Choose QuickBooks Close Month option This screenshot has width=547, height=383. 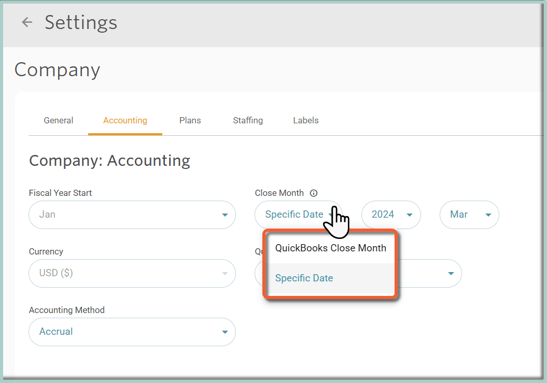(330, 248)
